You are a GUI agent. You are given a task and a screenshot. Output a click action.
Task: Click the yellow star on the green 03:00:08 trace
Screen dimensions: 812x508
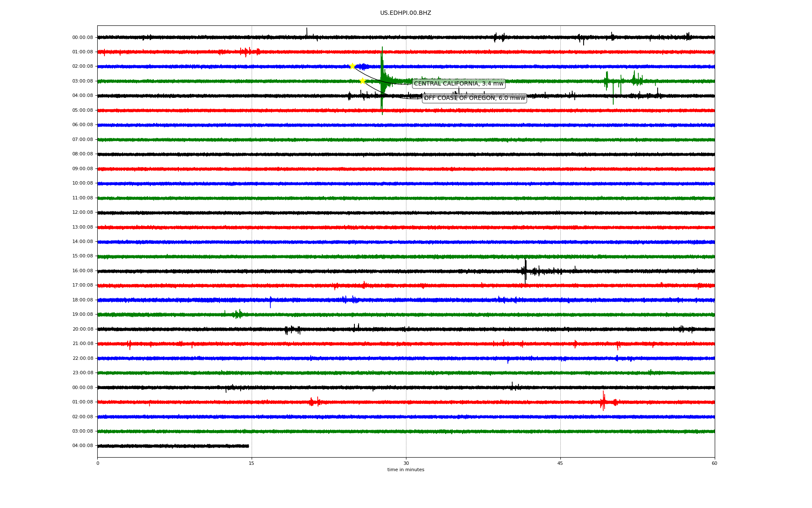(x=362, y=81)
